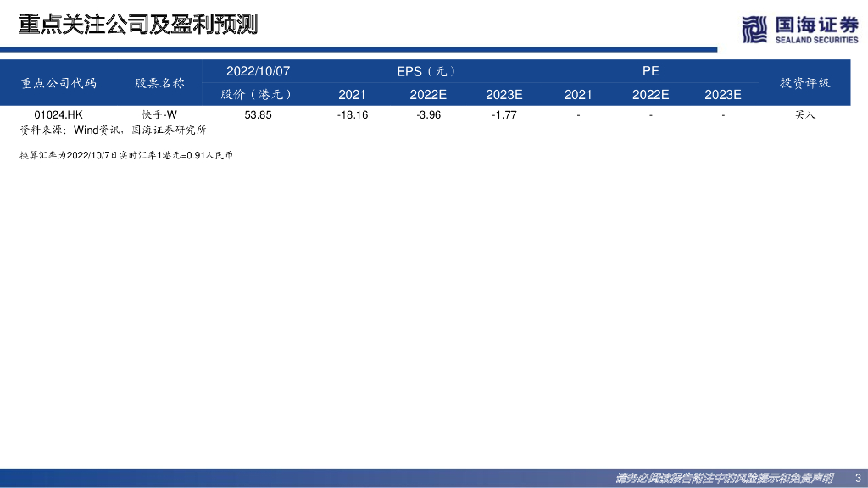Select the stock name 快手-W cell

159,114
